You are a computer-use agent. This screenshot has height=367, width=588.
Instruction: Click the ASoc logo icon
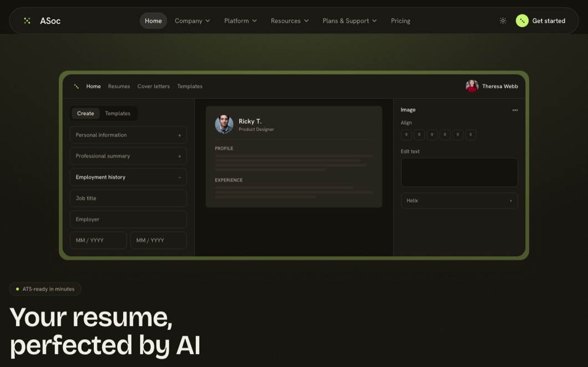tap(27, 21)
